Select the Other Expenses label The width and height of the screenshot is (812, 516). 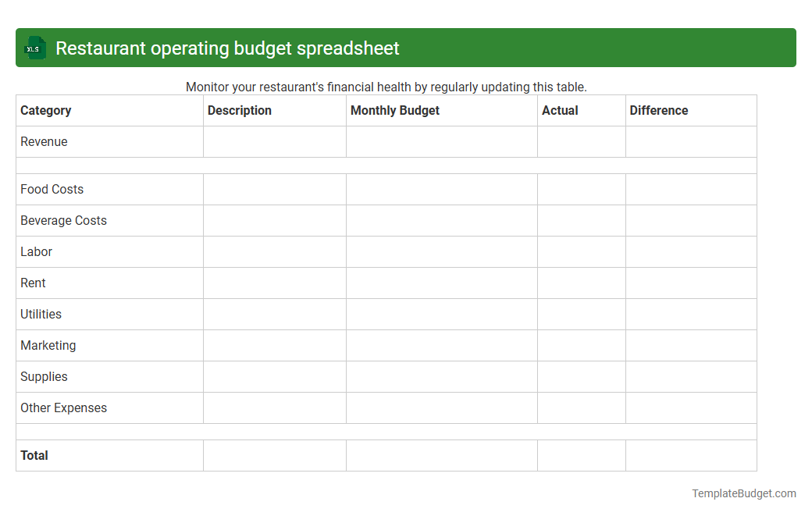(x=63, y=407)
